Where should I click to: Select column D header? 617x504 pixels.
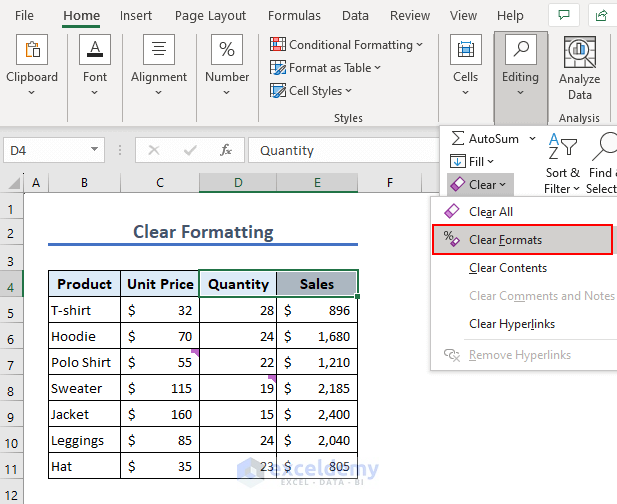pyautogui.click(x=238, y=183)
